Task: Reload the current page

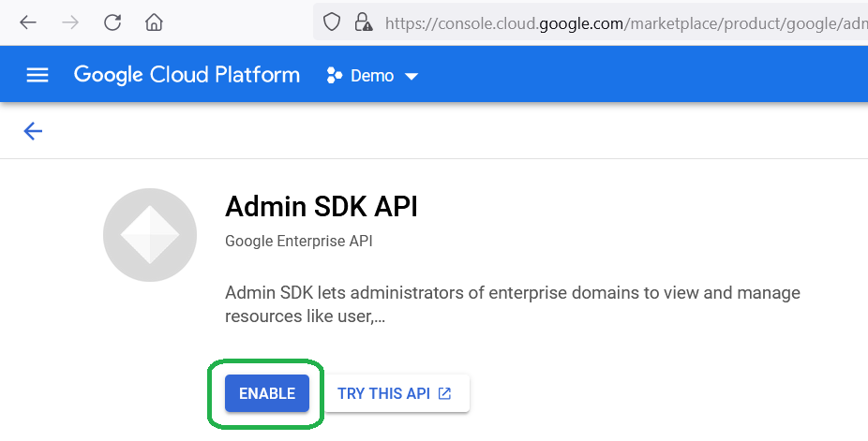Action: click(112, 22)
